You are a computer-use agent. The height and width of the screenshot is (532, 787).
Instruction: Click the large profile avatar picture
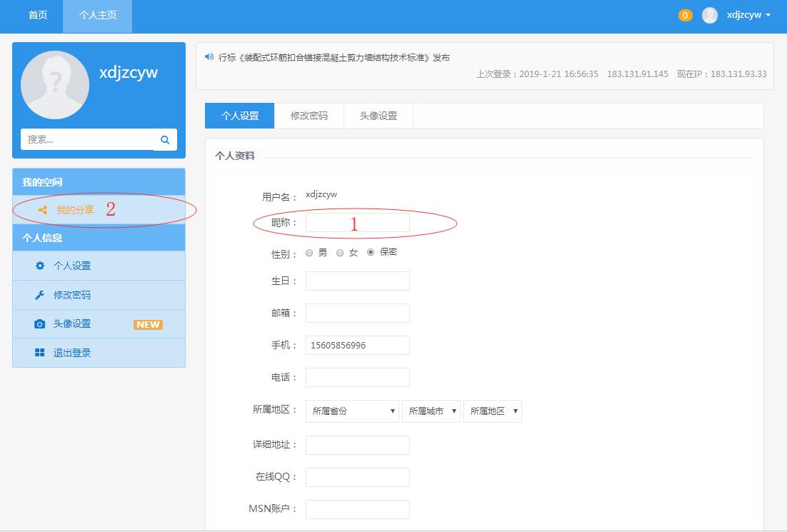click(55, 85)
